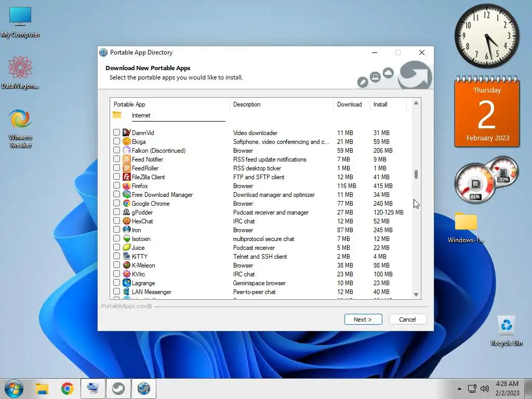The width and height of the screenshot is (532, 399).
Task: Tick the FileZilla Client checkbox
Action: coord(116,177)
